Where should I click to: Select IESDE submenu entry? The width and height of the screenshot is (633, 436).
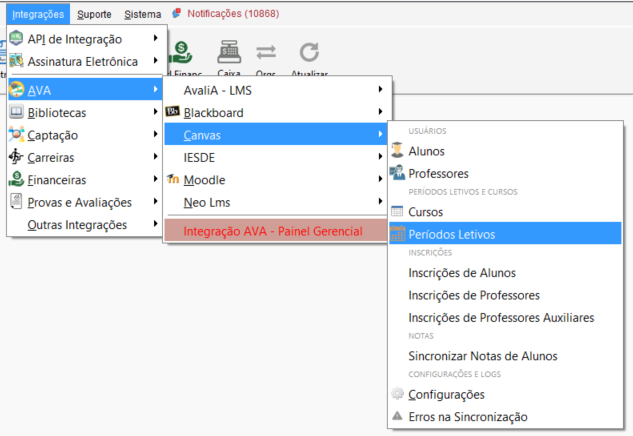point(276,157)
